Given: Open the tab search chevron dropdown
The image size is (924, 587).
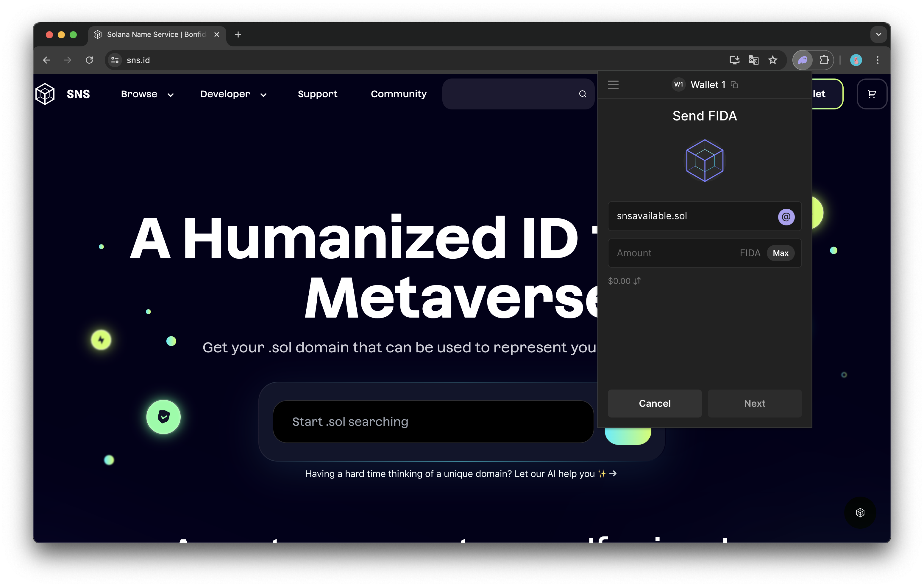Looking at the screenshot, I should (878, 34).
